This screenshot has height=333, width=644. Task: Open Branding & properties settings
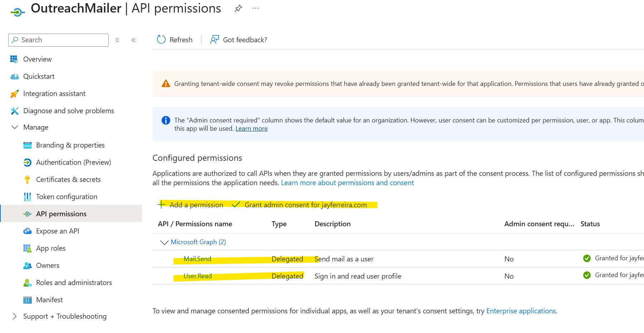click(x=70, y=145)
